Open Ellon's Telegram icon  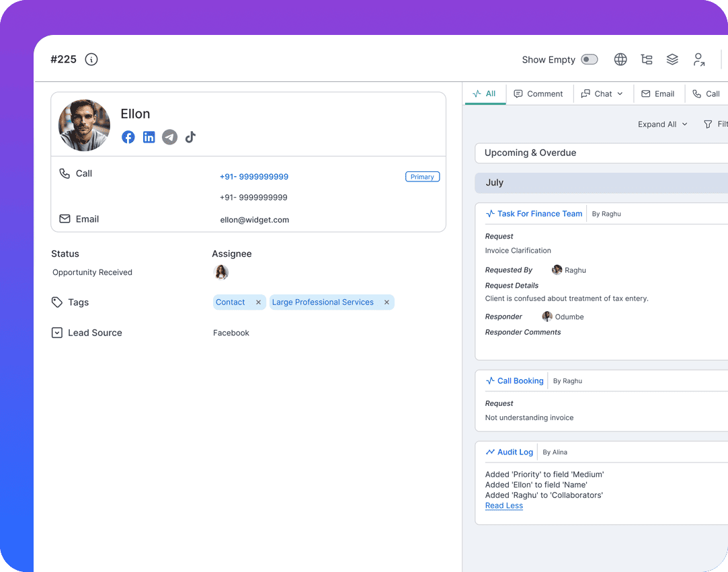(169, 137)
